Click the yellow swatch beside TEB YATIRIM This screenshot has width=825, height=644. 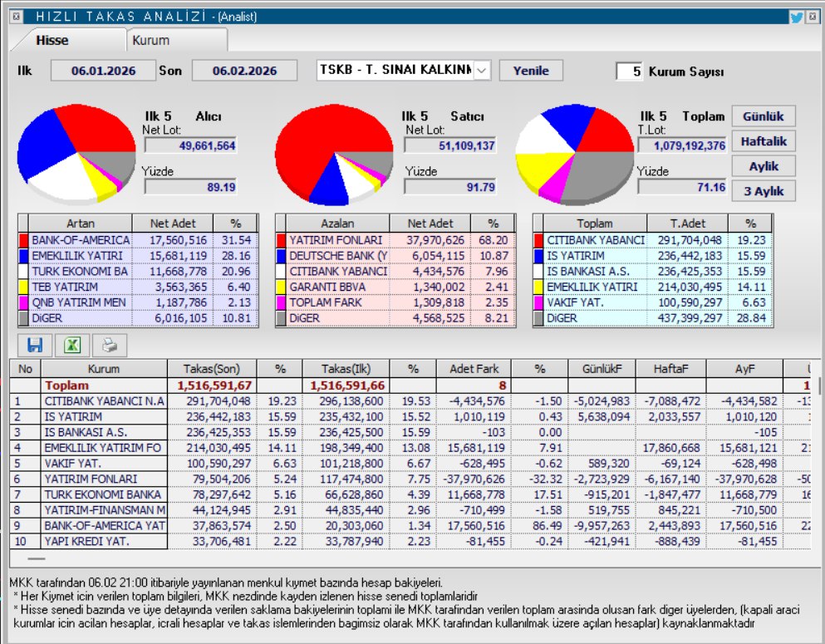point(23,287)
